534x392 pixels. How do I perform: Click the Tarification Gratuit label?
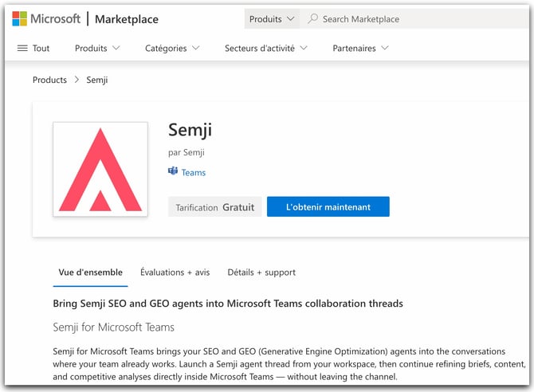(215, 207)
